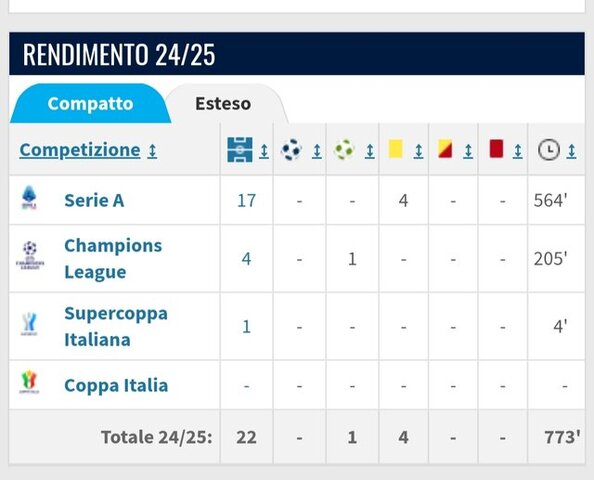Click the yellow card column icon
The image size is (594, 480).
(395, 149)
